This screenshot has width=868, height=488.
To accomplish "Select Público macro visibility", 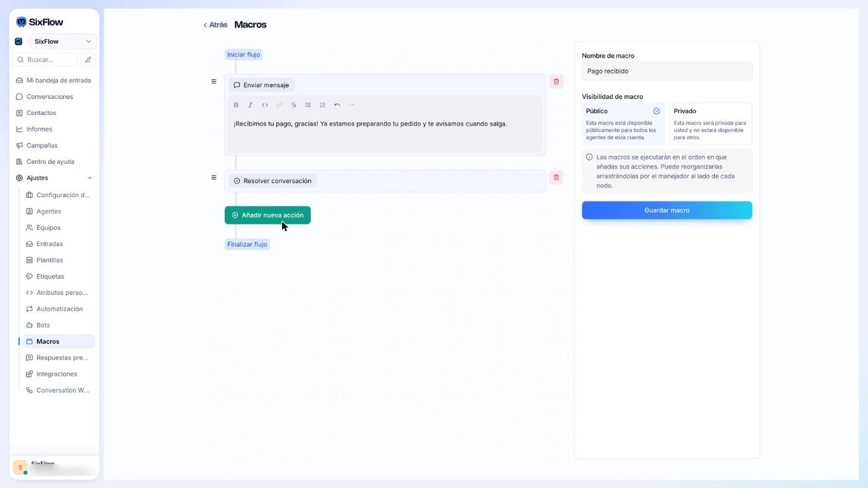I will pyautogui.click(x=623, y=124).
